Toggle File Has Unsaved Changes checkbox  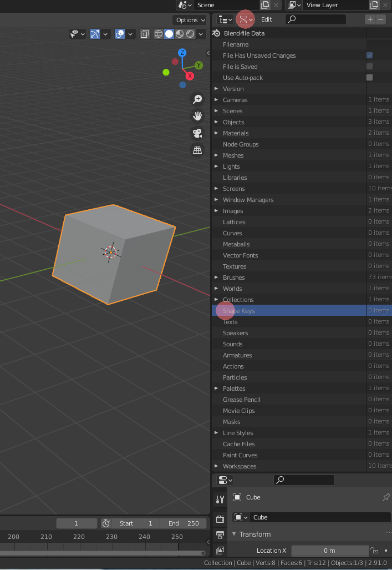coord(369,56)
